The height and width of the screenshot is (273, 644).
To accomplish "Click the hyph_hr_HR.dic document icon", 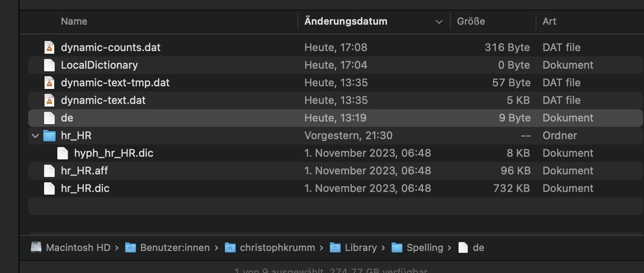I will coord(63,153).
